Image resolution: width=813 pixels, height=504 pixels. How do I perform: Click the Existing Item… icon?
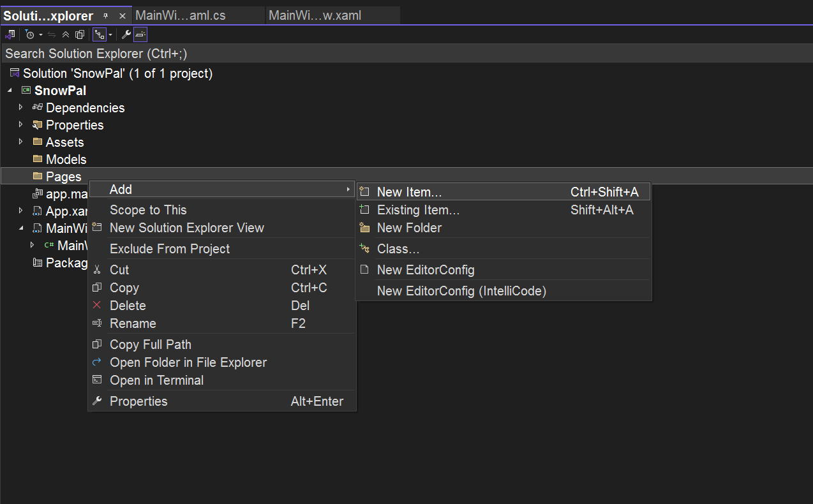[364, 210]
